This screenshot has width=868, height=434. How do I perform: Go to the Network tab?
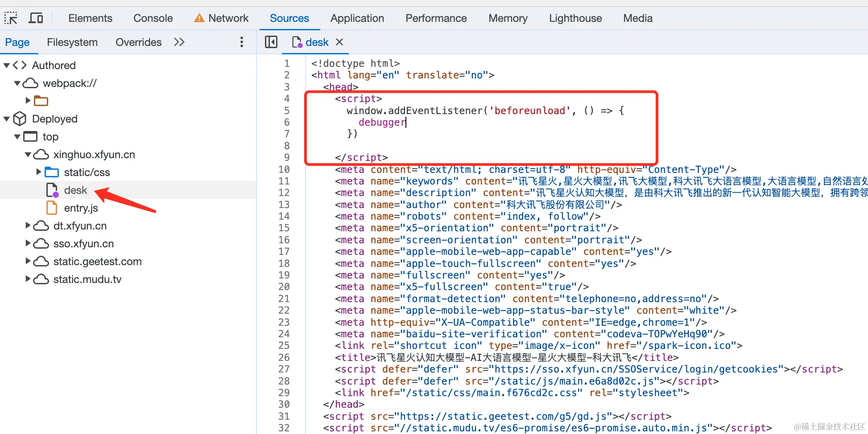(x=228, y=18)
